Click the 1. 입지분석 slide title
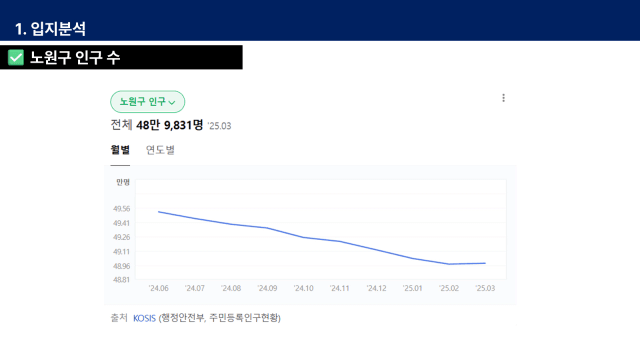This screenshot has width=640, height=360. pos(50,29)
